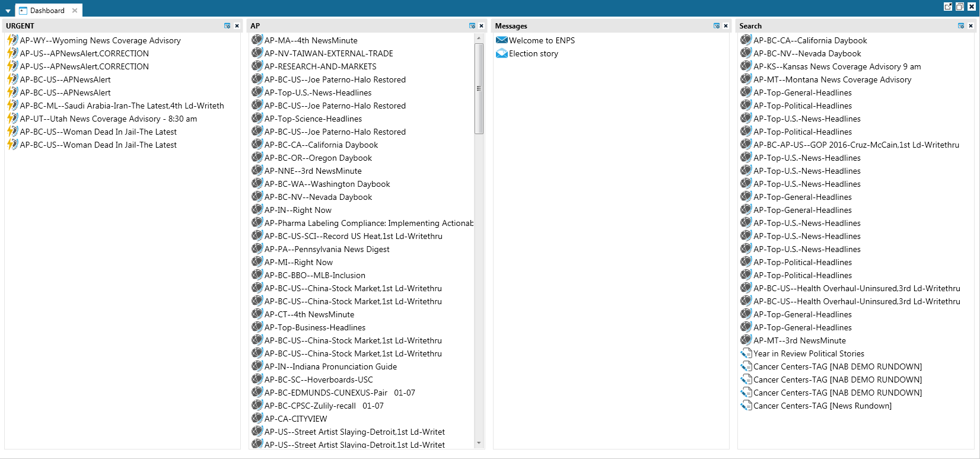Screen dimensions: 980x459
Task: Click wire icon for AP-MT--Montana News Coverage Advisory
Action: (746, 79)
